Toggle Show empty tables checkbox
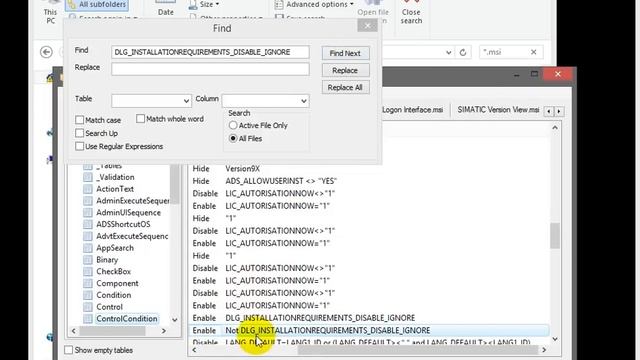The image size is (640, 360). (69, 350)
